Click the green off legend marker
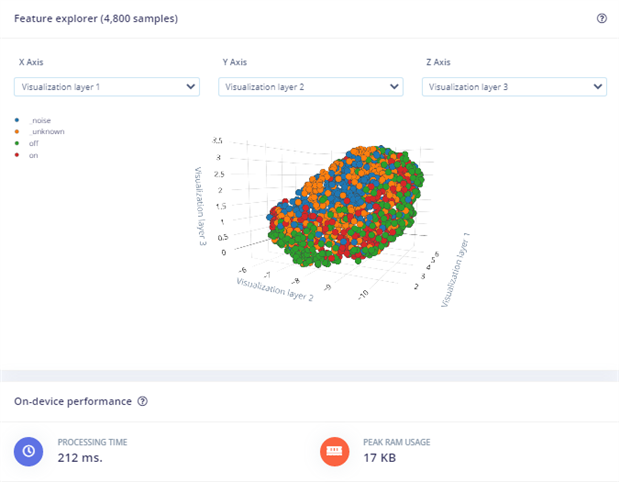Image resolution: width=619 pixels, height=482 pixels. 18,143
